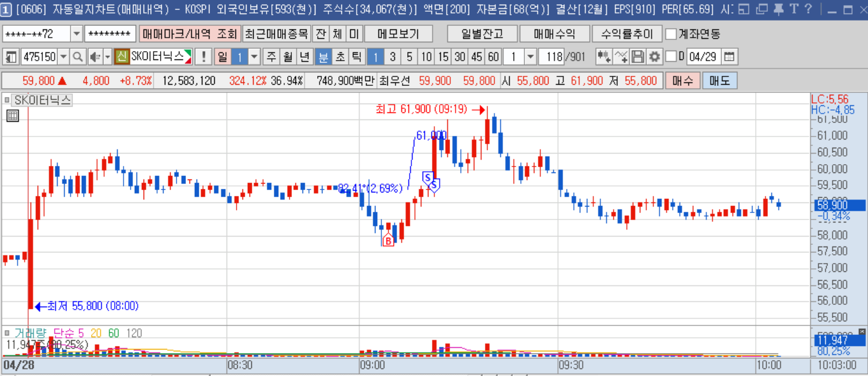Screen dimensions: 868x376
Task: Save chart with the floppy disk icon
Action: tap(638, 57)
